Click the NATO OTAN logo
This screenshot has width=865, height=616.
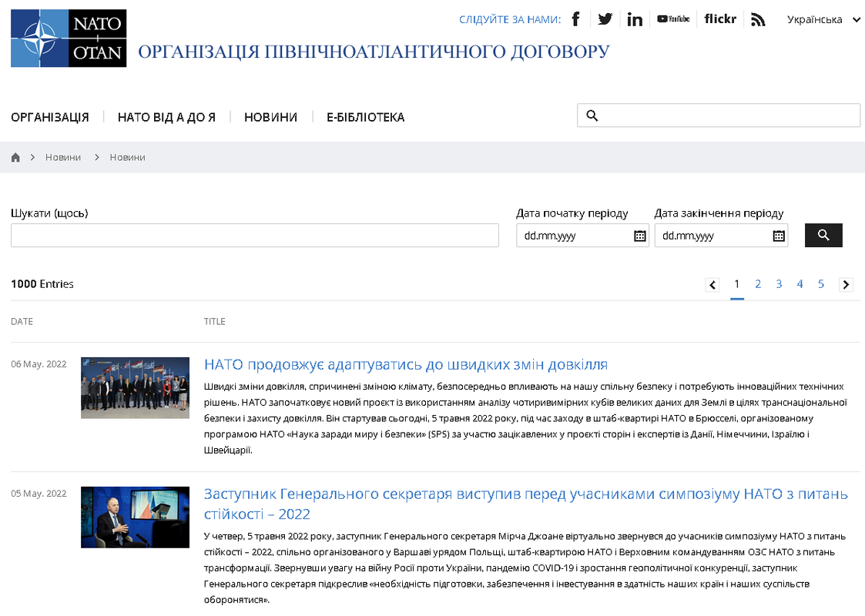pyautogui.click(x=69, y=38)
